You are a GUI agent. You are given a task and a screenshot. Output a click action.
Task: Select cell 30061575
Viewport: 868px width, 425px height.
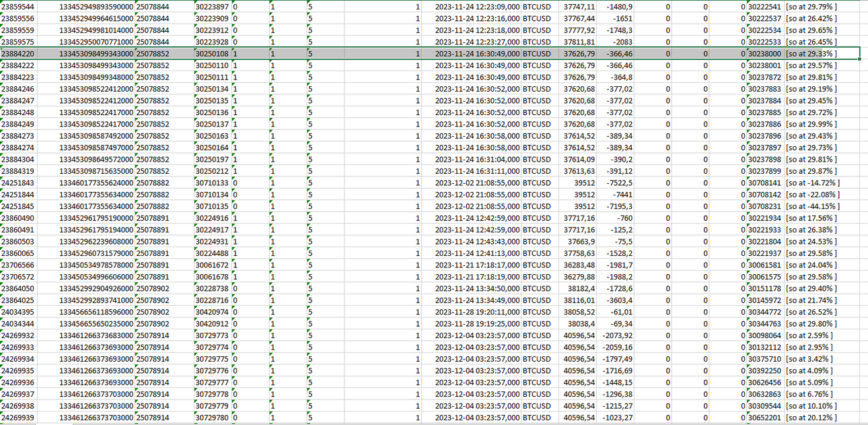[764, 277]
